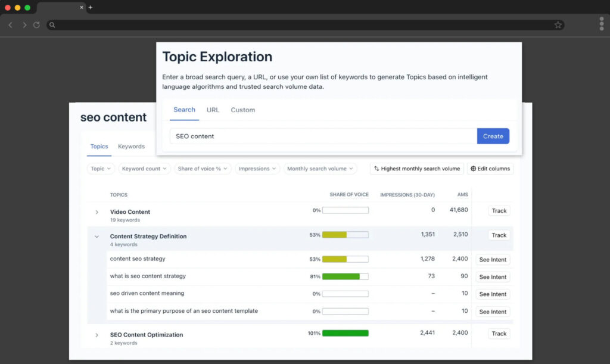Screen dimensions: 610x364
Task: Click the Topics column header
Action: (x=119, y=195)
